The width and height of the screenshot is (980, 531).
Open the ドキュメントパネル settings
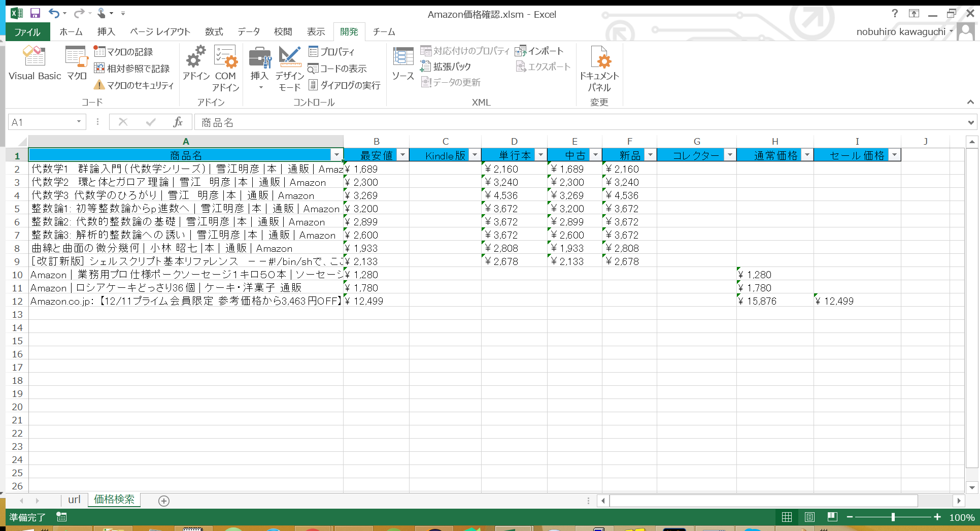pos(600,69)
